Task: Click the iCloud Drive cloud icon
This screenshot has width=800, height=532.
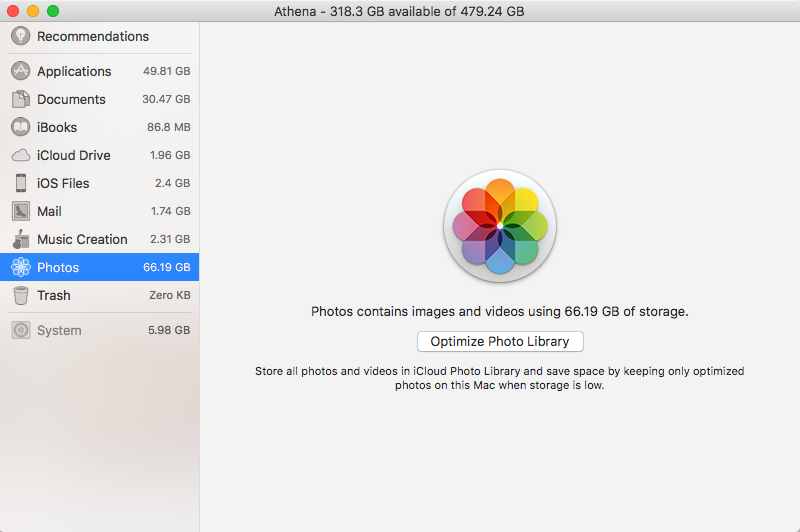Action: pos(20,155)
